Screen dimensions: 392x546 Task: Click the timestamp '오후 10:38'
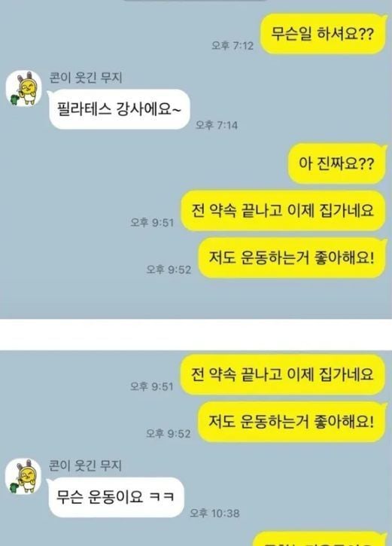tap(214, 514)
